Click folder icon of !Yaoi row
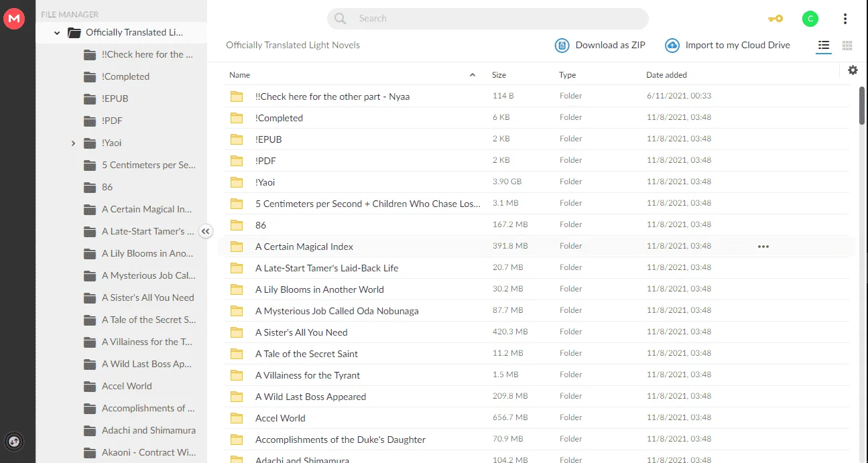This screenshot has height=463, width=868. (x=236, y=182)
